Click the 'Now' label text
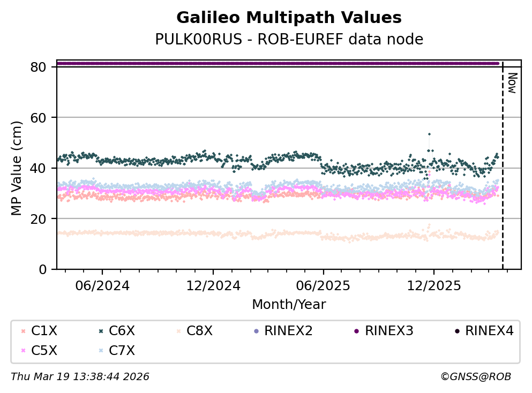 click(x=512, y=83)
